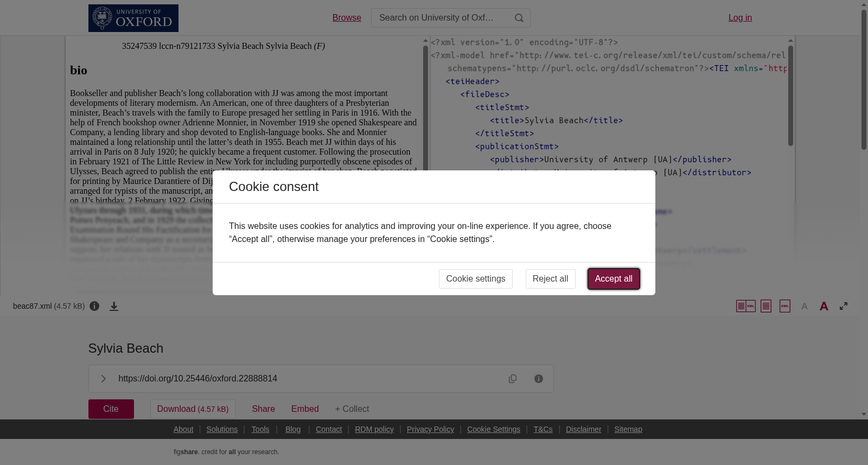Open the Blog footer link
Screen dimensions: 868x465
coord(293,429)
